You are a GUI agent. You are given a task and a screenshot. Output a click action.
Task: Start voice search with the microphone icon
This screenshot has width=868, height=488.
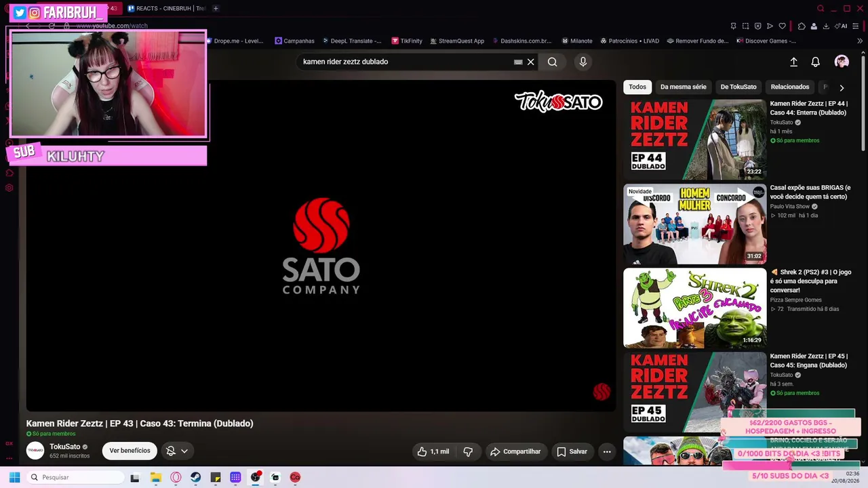click(x=583, y=62)
